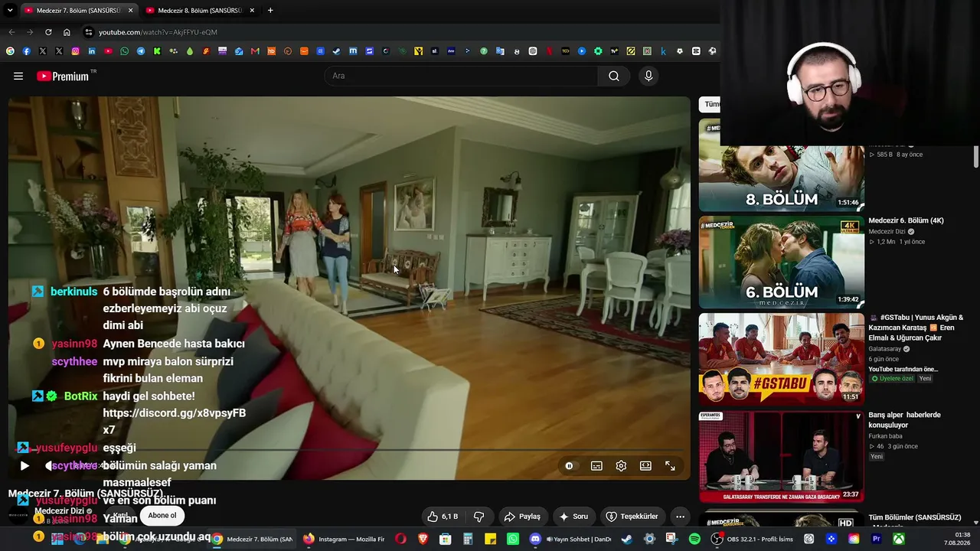Open a new browser tab
980x551 pixels.
coord(270,10)
